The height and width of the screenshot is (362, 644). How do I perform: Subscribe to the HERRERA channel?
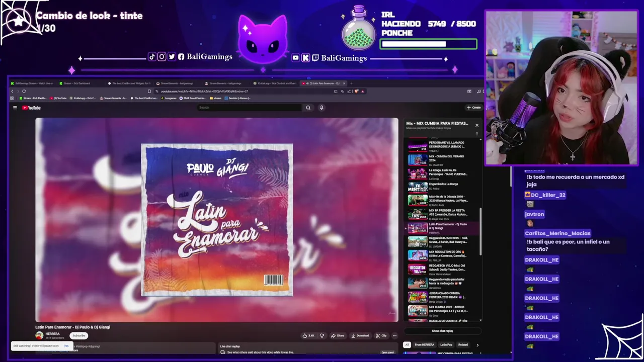pos(79,335)
